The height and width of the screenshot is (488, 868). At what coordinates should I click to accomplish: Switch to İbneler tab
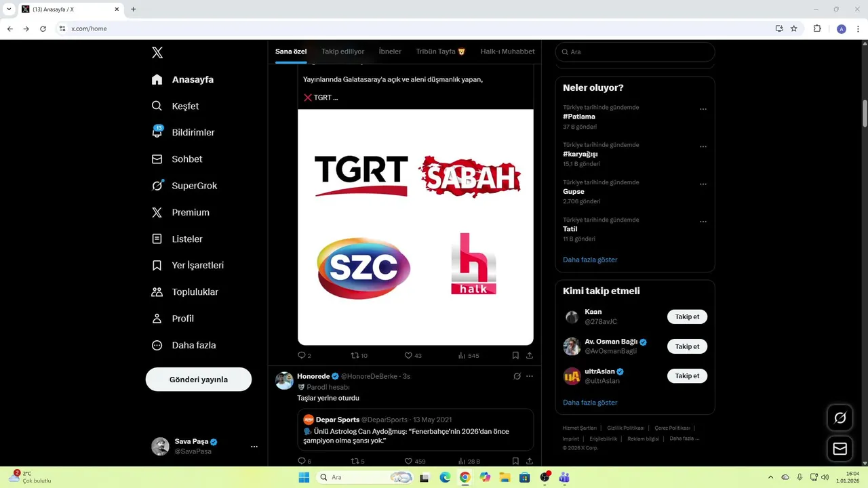pyautogui.click(x=390, y=52)
